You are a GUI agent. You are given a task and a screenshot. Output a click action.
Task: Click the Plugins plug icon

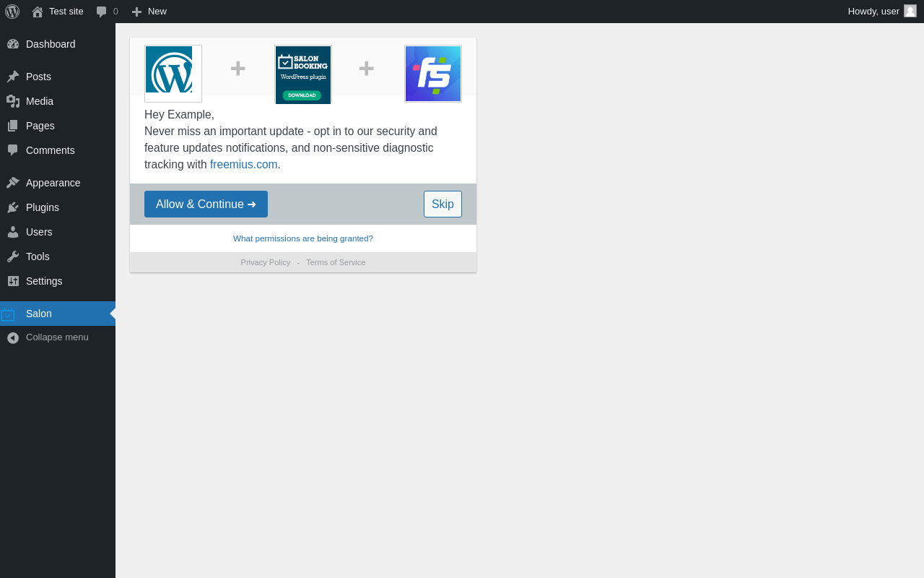tap(13, 207)
